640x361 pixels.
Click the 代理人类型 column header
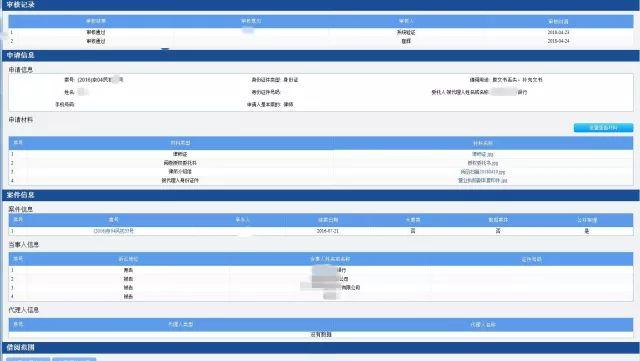180,325
